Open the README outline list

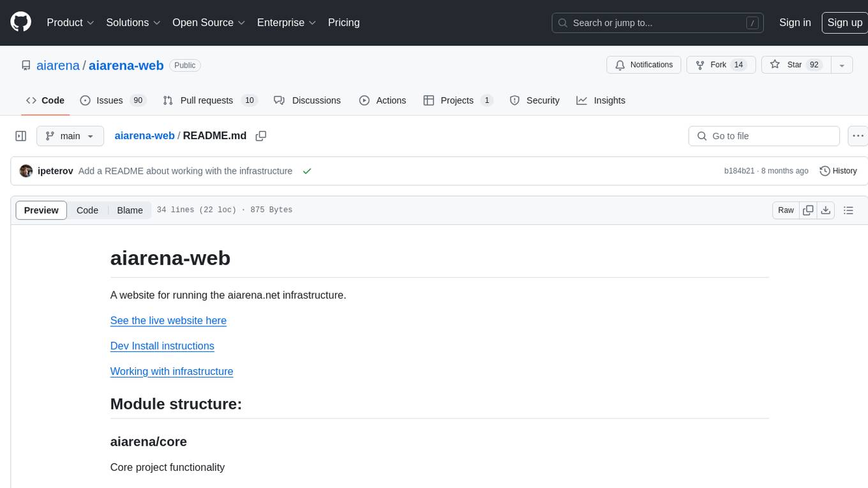pyautogui.click(x=848, y=210)
